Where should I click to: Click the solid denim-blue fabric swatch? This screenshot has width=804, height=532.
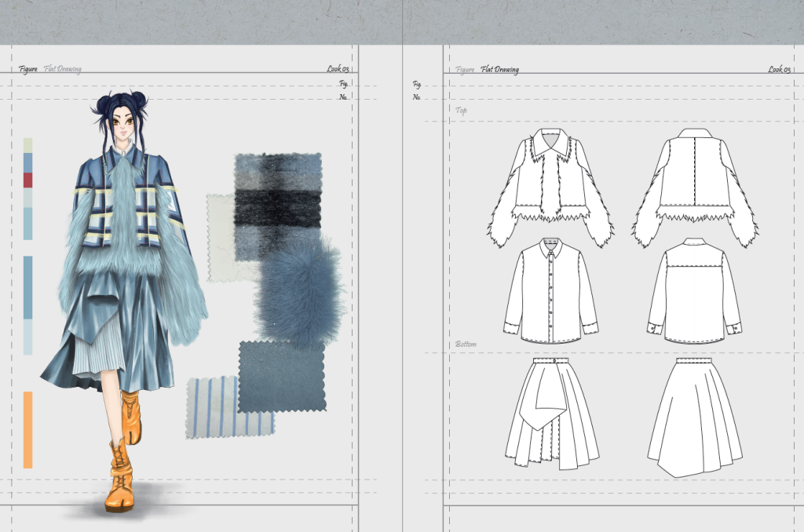[x=281, y=376]
